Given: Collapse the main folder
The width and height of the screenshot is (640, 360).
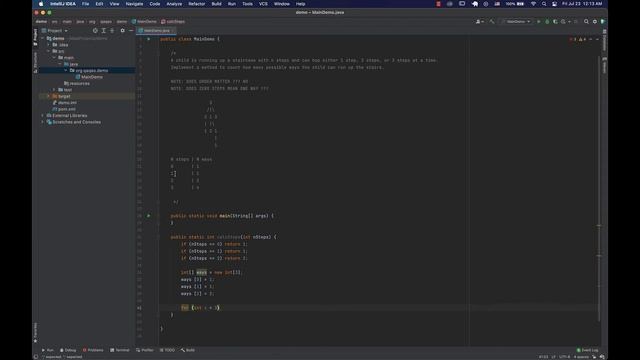Looking at the screenshot, I should [x=54, y=58].
